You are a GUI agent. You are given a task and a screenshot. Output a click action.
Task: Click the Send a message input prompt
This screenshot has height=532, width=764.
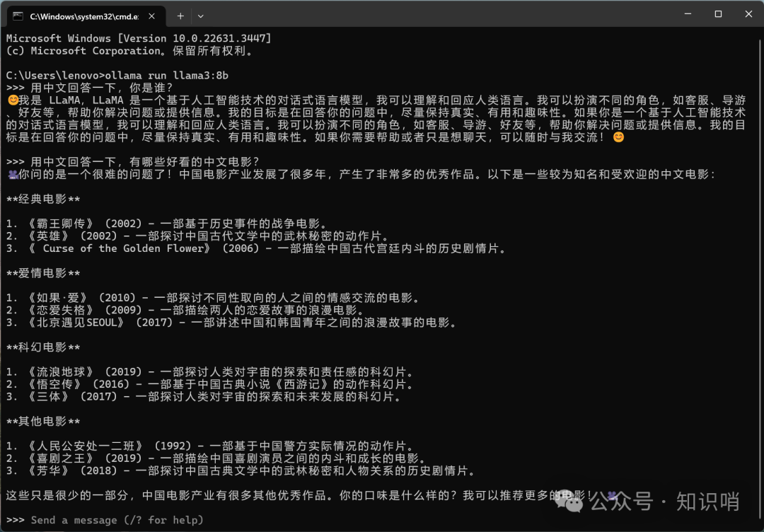(x=117, y=520)
